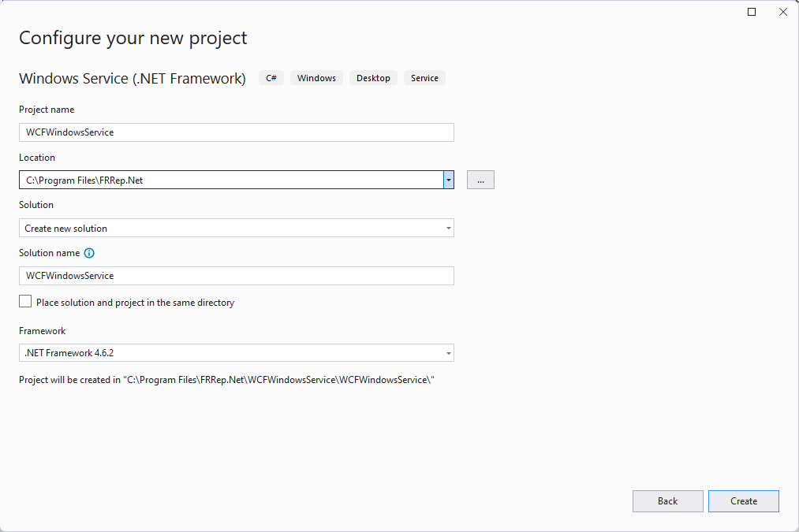
Task: Focus the Project name text field
Action: coord(236,132)
